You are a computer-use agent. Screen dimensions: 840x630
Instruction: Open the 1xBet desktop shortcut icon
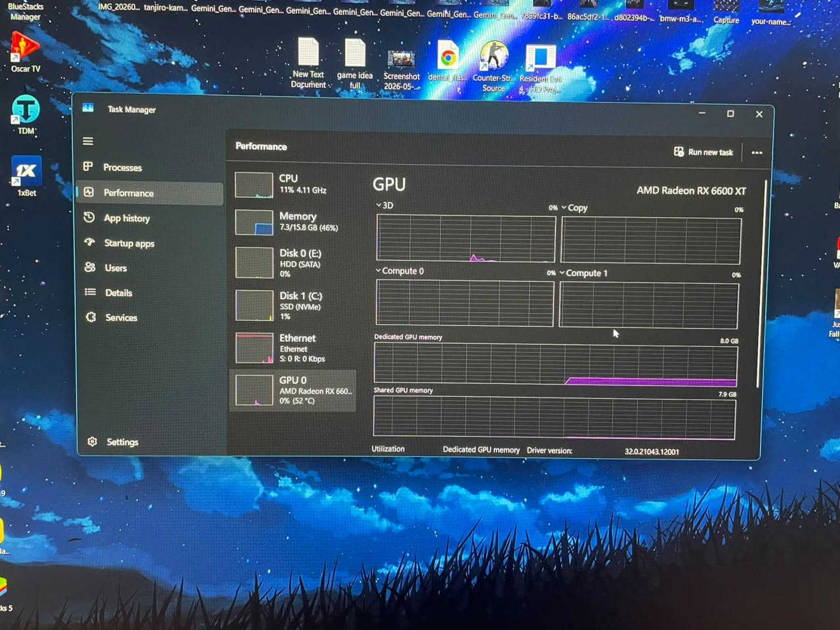coord(26,176)
